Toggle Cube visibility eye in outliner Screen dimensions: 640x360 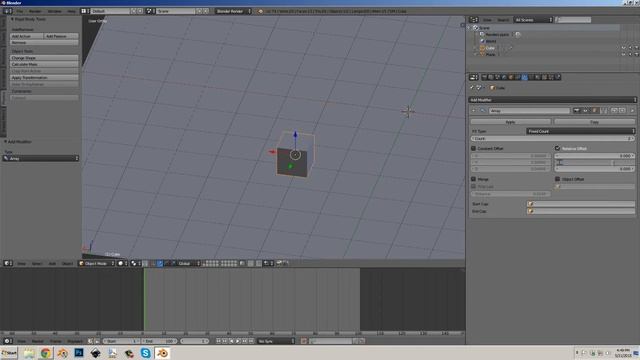pyautogui.click(x=623, y=48)
